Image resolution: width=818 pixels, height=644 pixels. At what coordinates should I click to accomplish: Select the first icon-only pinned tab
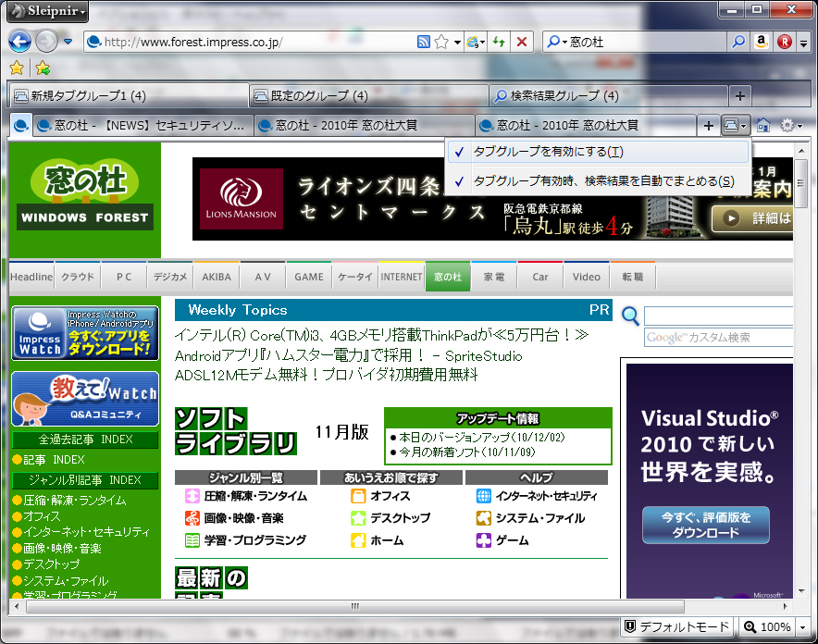(x=21, y=126)
